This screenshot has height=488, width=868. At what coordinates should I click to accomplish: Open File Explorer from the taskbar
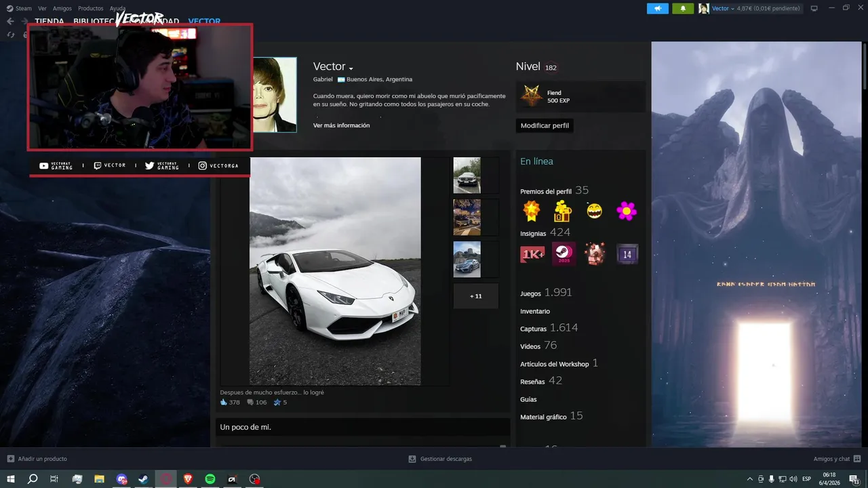pyautogui.click(x=99, y=479)
